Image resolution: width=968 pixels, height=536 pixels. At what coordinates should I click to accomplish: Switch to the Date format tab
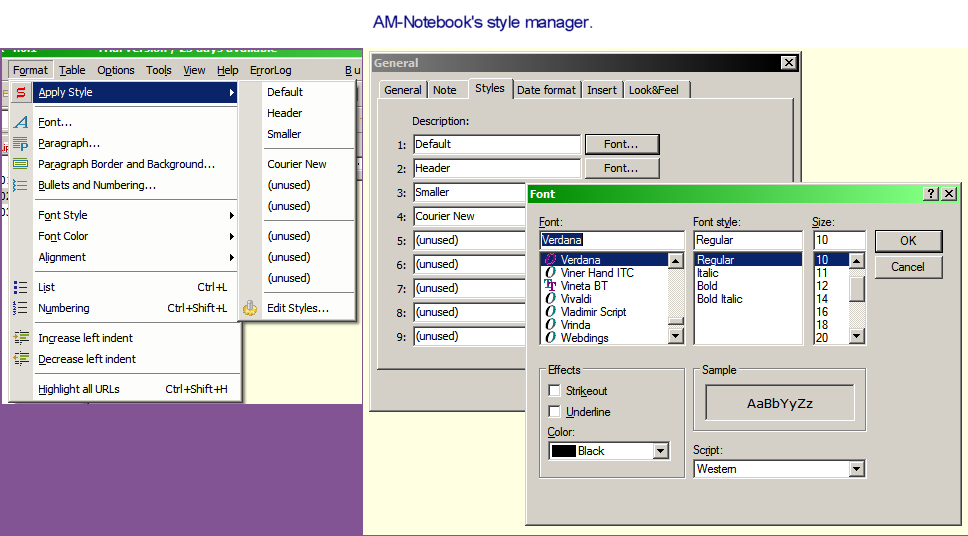pos(546,90)
